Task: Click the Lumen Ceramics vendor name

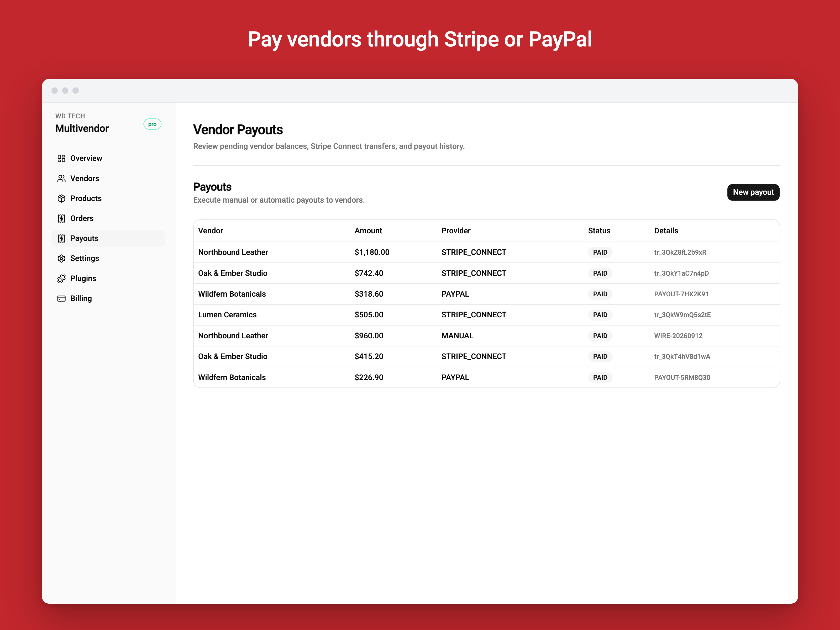Action: [x=227, y=314]
